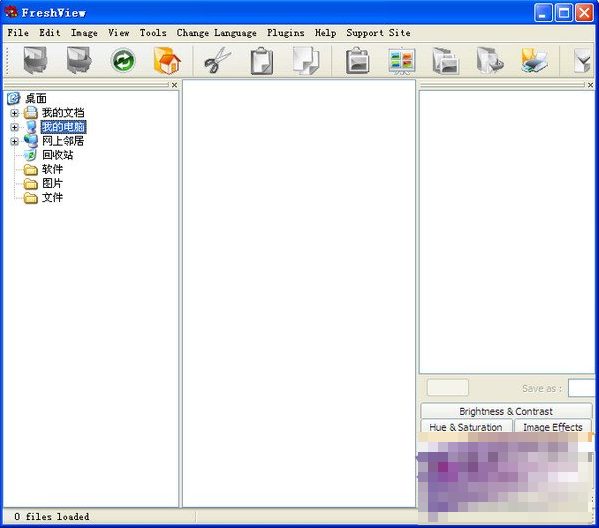Click the partially visible checkmark toolbar icon
The height and width of the screenshot is (528, 599).
pos(583,60)
